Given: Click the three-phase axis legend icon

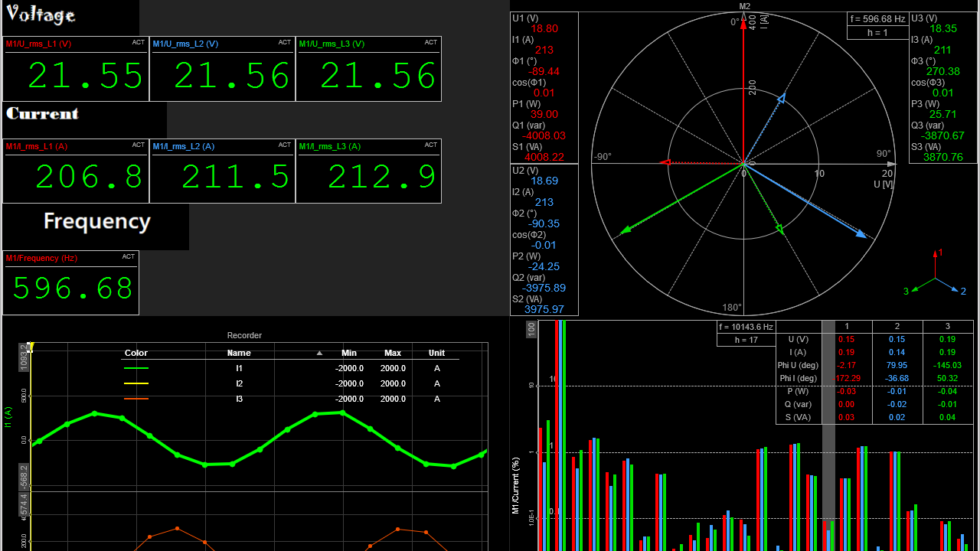Looking at the screenshot, I should [x=936, y=273].
